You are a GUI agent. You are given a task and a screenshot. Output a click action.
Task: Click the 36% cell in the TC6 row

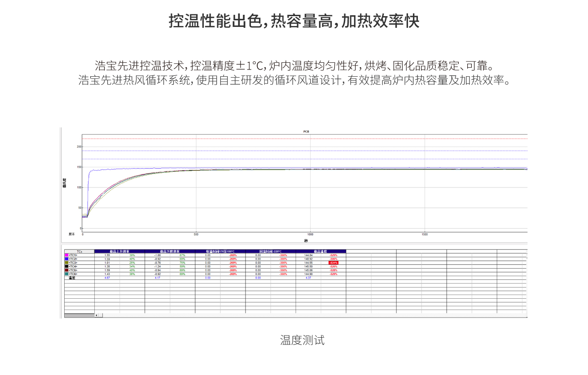tap(132, 274)
